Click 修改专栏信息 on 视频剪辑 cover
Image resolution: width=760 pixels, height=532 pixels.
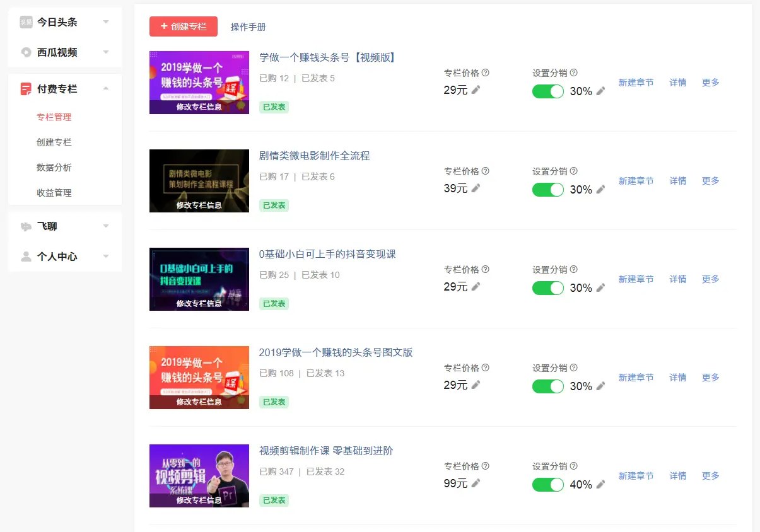199,500
